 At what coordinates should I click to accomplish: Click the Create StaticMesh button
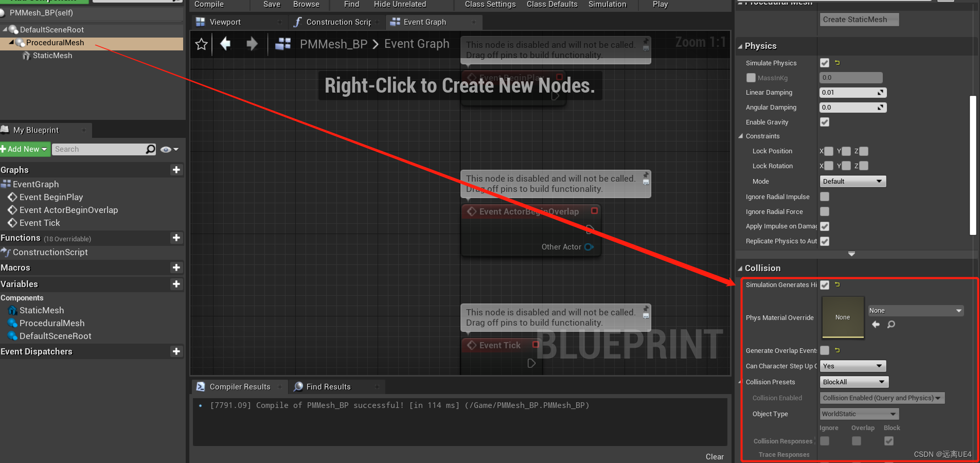(858, 19)
